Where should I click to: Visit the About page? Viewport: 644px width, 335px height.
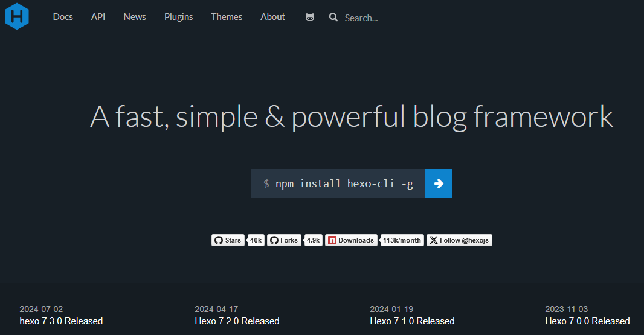point(272,17)
